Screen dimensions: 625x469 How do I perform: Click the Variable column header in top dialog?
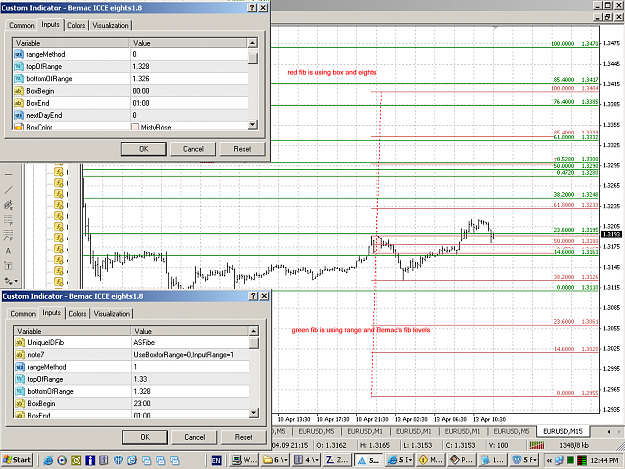[71, 43]
